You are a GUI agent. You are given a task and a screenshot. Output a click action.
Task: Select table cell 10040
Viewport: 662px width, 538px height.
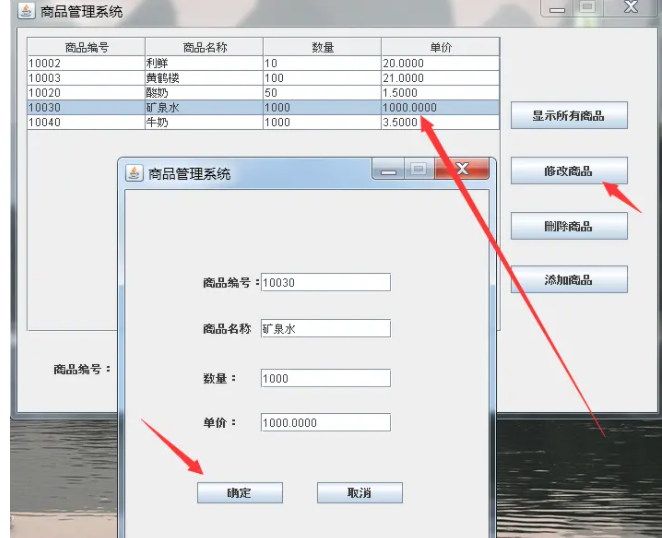86,122
